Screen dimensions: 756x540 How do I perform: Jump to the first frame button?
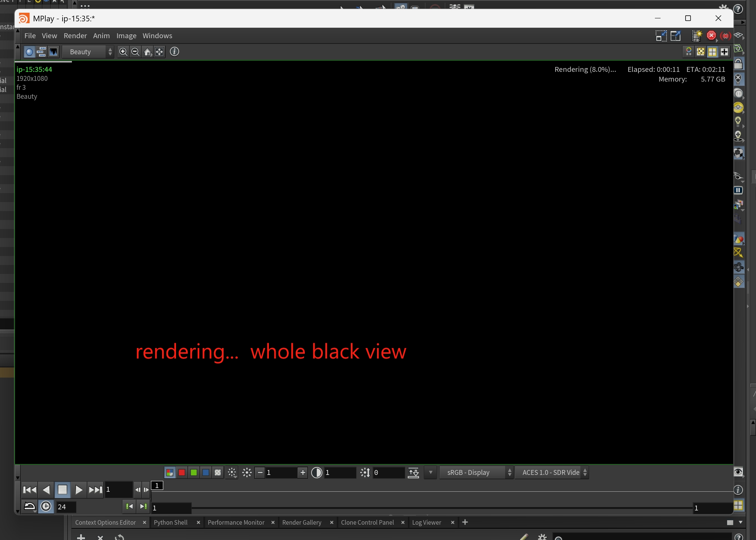pyautogui.click(x=30, y=490)
